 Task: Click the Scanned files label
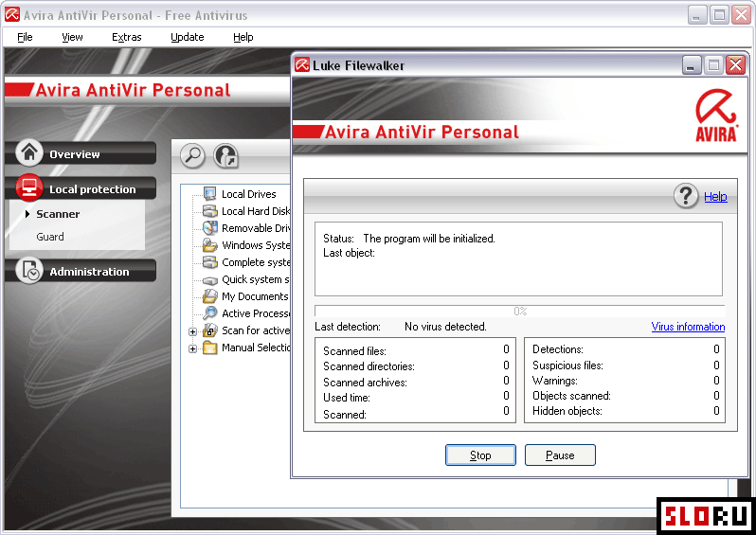coord(354,351)
